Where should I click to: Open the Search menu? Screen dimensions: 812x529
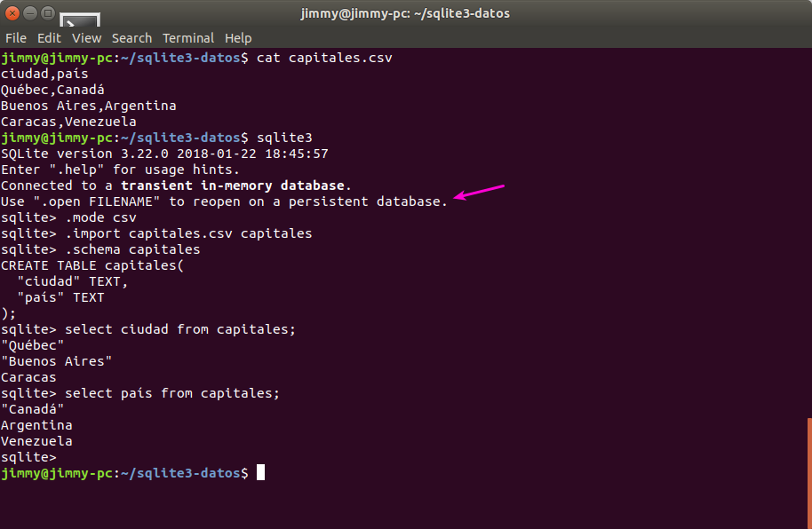(x=131, y=37)
